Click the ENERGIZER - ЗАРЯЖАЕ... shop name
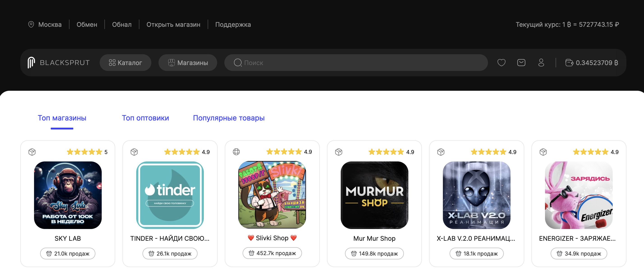The width and height of the screenshot is (644, 272). 577,238
